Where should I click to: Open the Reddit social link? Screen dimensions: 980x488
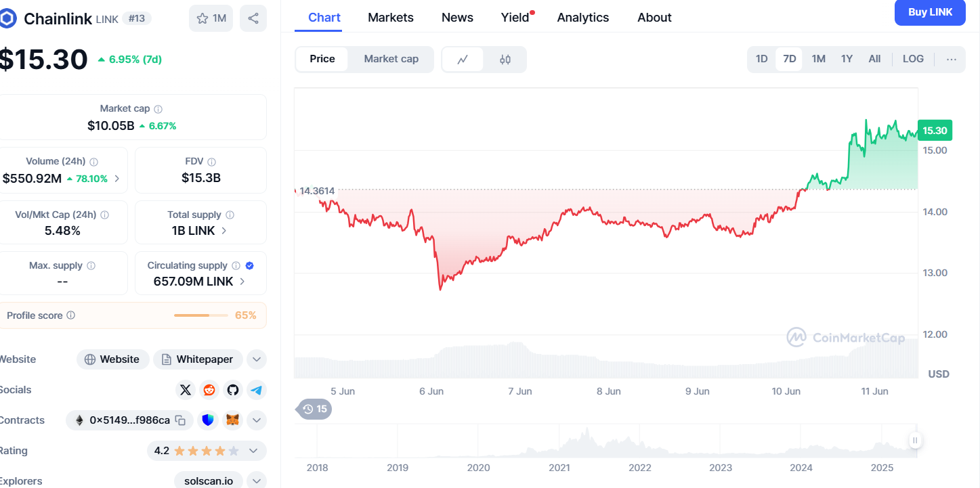click(209, 390)
